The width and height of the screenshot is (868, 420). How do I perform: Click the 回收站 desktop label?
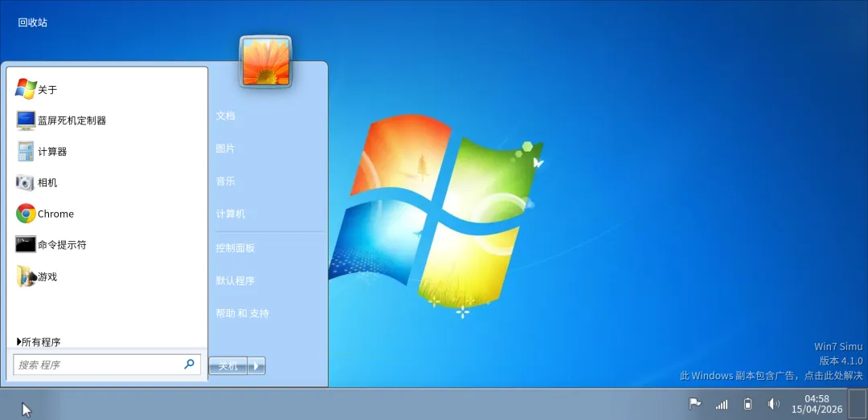(x=33, y=22)
